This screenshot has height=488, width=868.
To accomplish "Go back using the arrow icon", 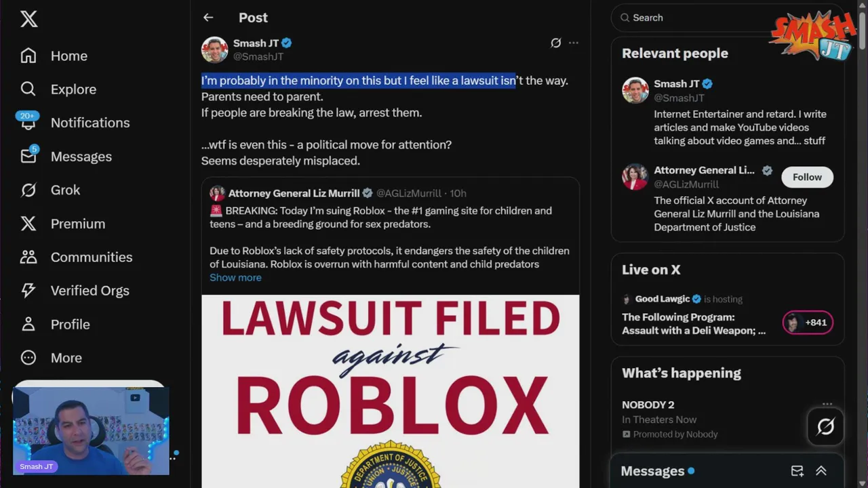I will [x=208, y=18].
